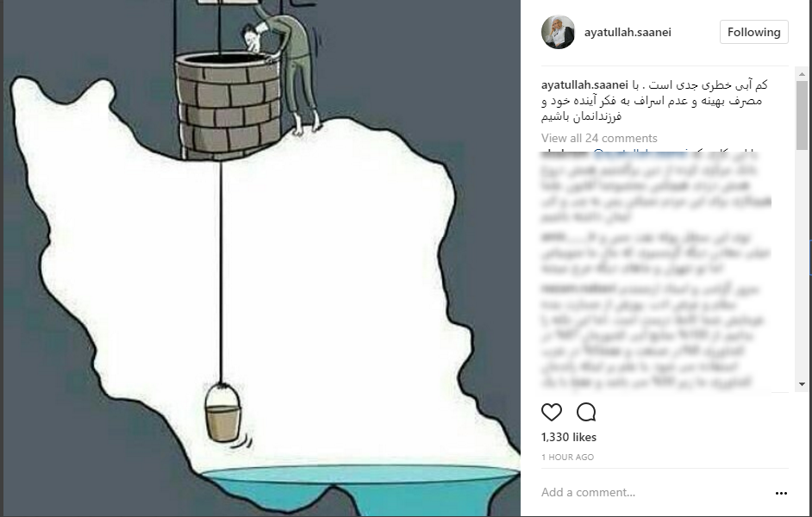Expand View all 24 comments
This screenshot has width=812, height=517.
pos(599,138)
